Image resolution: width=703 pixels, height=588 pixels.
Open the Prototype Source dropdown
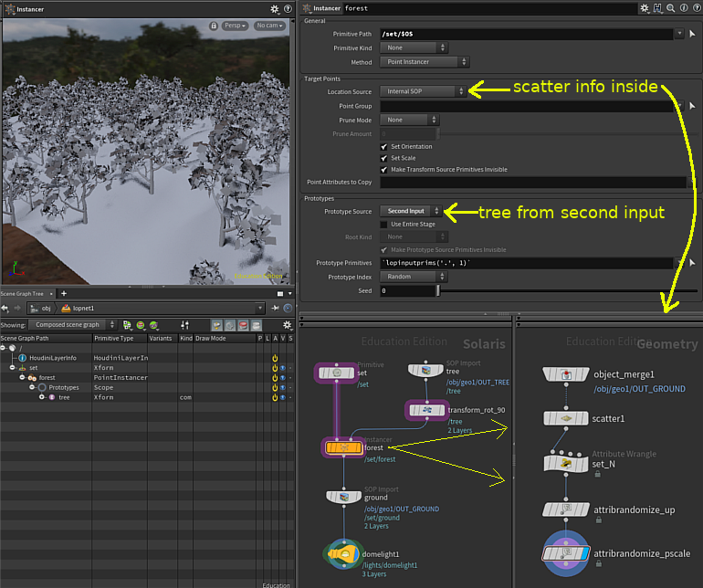[411, 211]
